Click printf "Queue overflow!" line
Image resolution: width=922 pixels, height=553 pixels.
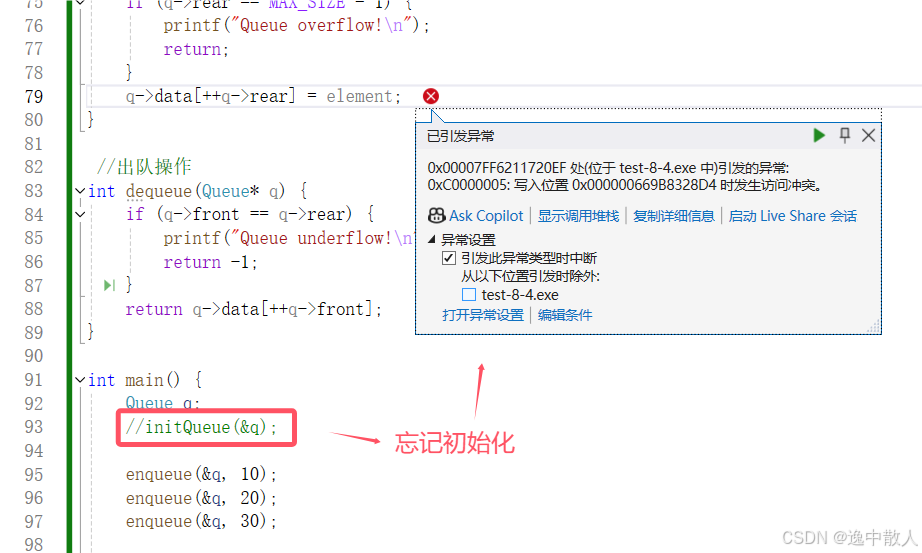tap(296, 26)
